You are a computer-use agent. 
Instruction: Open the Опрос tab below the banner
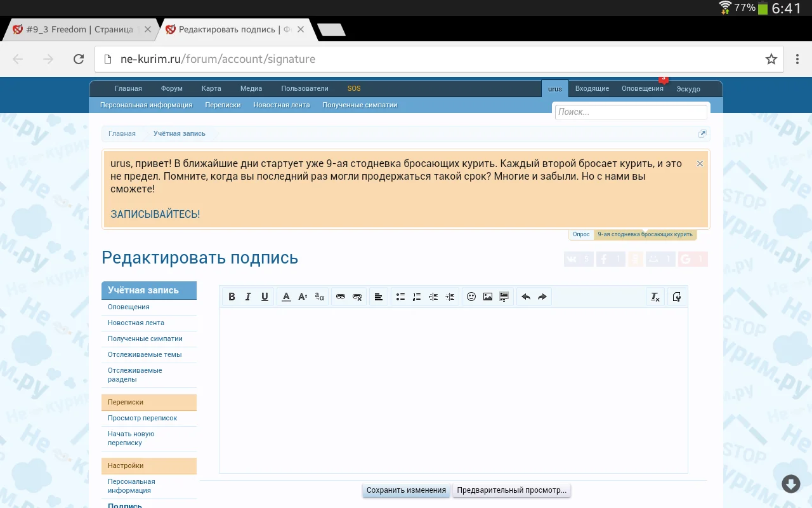click(580, 234)
